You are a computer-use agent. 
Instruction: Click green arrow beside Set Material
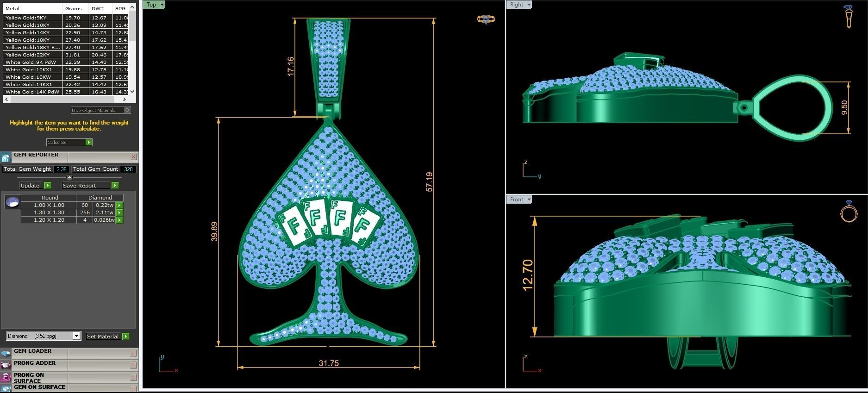pyautogui.click(x=125, y=336)
